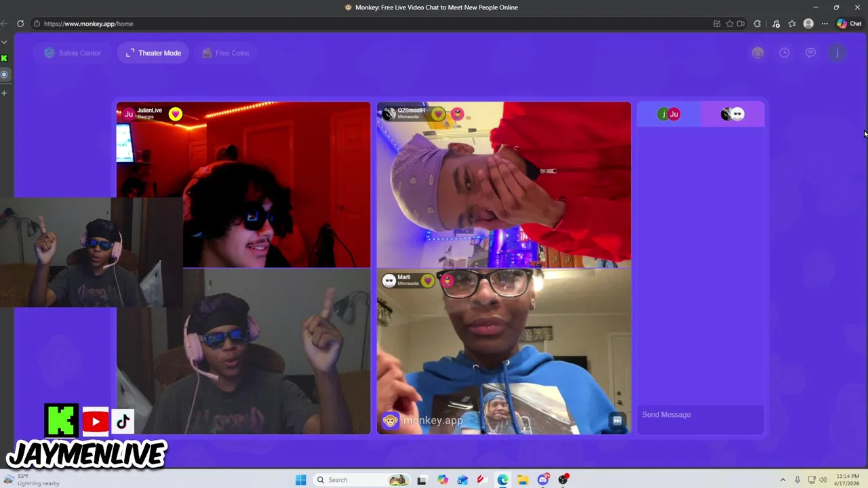
Task: Open the match history clock icon
Action: tap(784, 53)
